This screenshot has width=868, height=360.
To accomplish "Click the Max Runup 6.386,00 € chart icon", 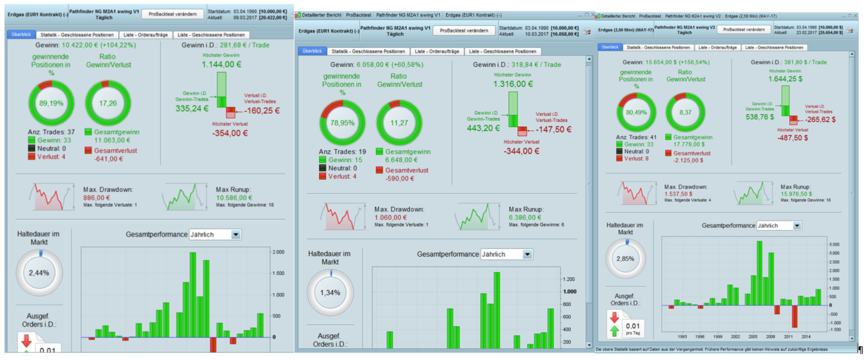I will click(x=477, y=216).
